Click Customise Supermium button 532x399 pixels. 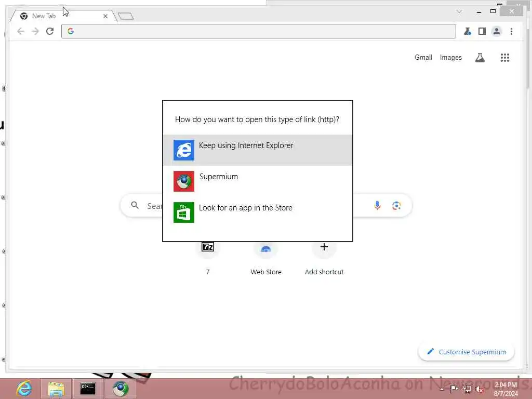tap(466, 352)
